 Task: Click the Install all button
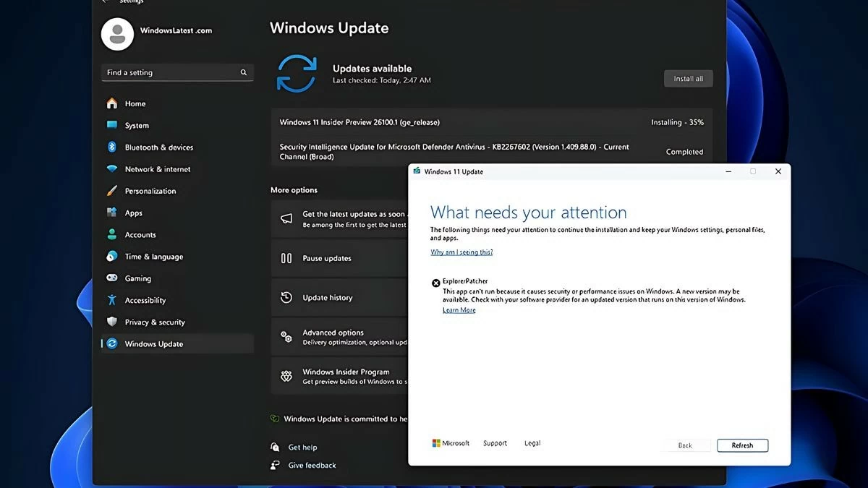(688, 78)
